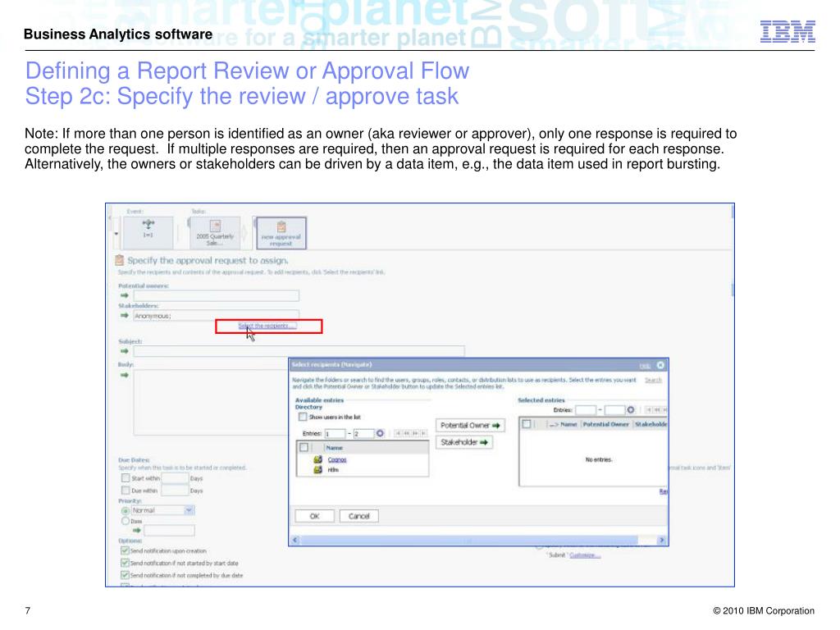Click the dialog horizontal scrollbar thumb
Image resolution: width=840 pixels, height=630 pixels.
pyautogui.click(x=468, y=540)
